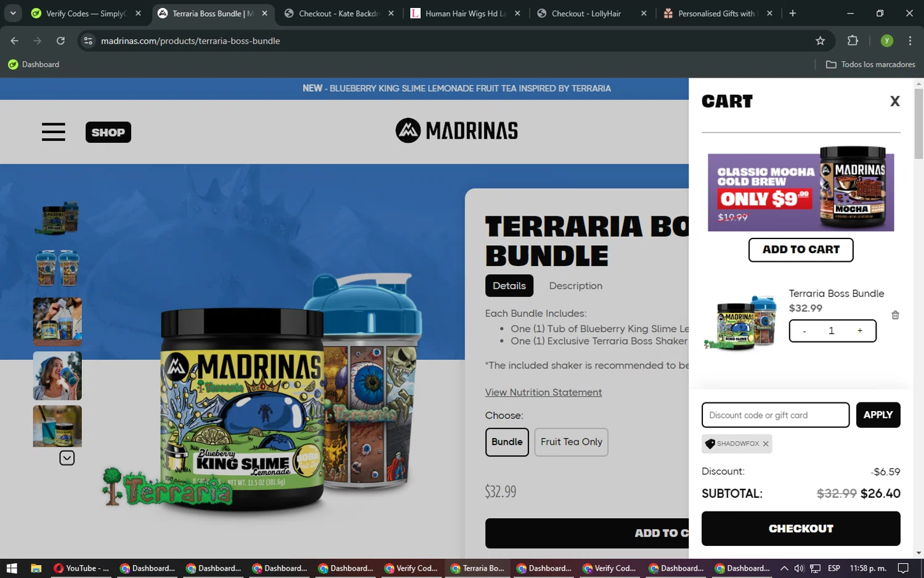Open View Nutrition Statement link

click(x=543, y=393)
